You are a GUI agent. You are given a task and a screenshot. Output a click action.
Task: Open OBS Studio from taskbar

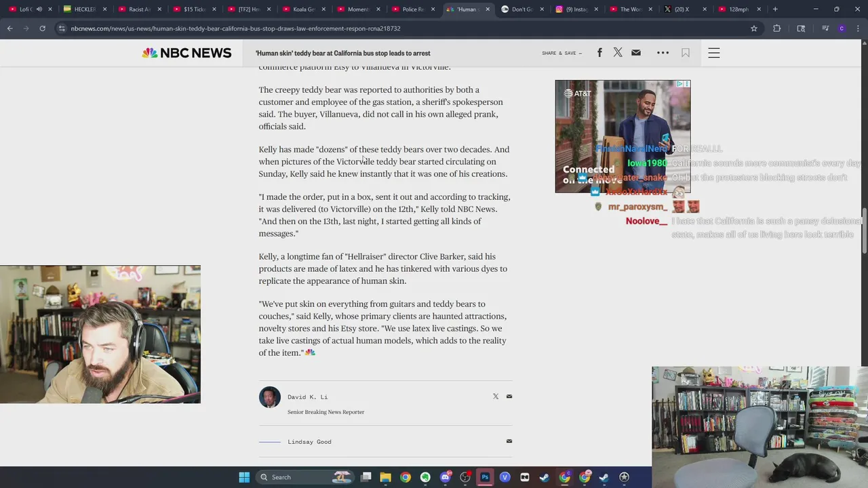click(x=465, y=477)
